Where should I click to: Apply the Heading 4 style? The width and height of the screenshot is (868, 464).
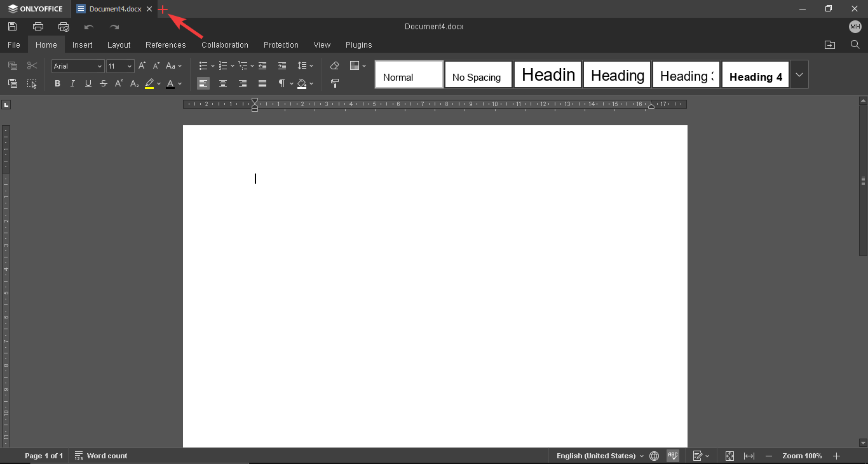tap(756, 74)
